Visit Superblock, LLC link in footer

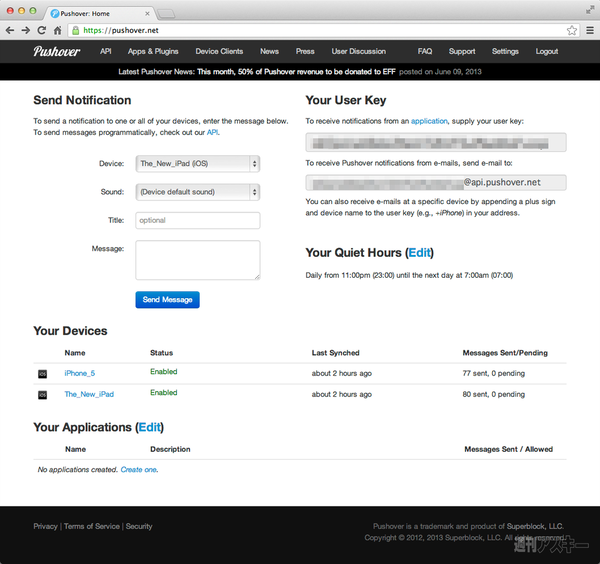[x=535, y=526]
